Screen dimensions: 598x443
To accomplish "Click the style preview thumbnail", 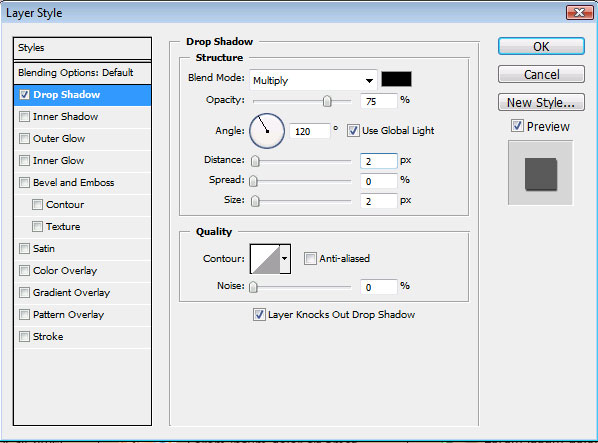I will click(x=540, y=173).
